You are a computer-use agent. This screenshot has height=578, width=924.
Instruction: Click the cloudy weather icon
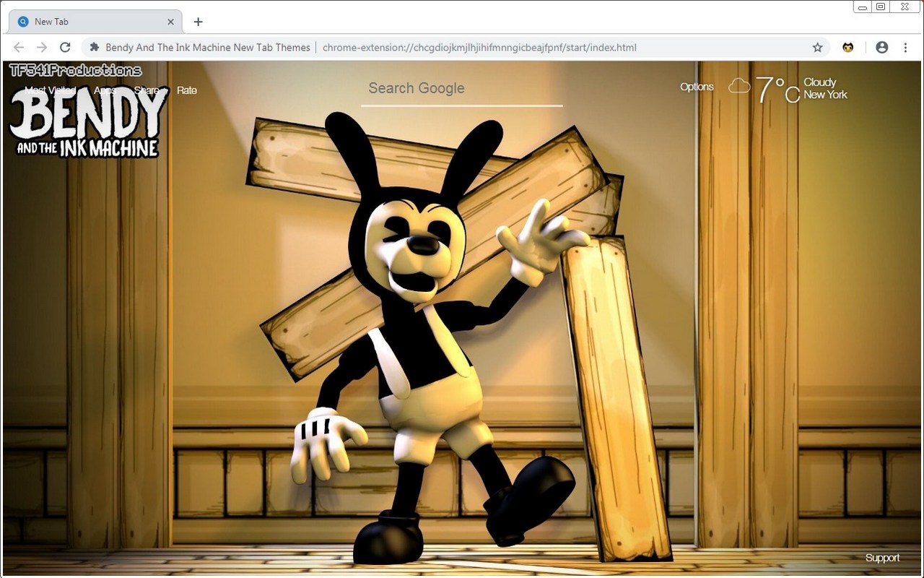click(739, 86)
